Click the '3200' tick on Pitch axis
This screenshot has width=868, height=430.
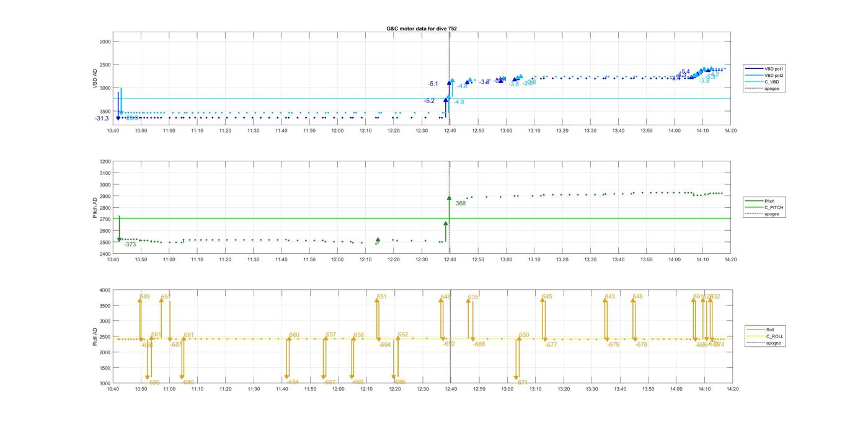pyautogui.click(x=104, y=162)
